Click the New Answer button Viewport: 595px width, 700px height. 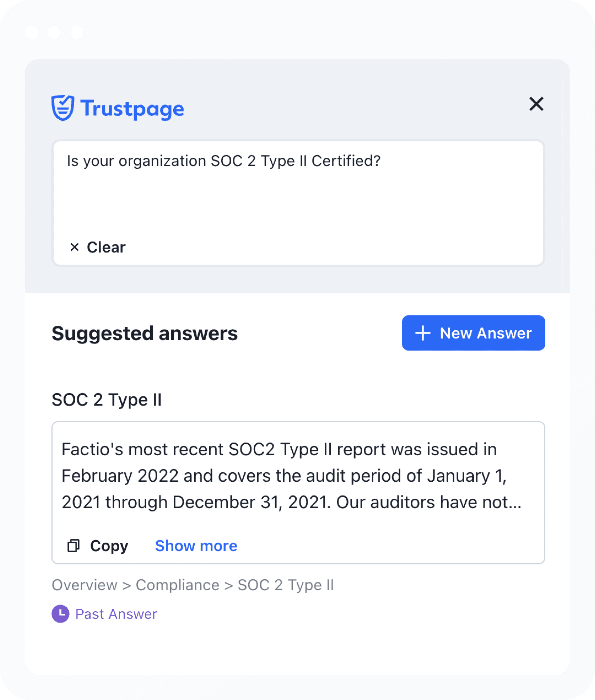(473, 333)
